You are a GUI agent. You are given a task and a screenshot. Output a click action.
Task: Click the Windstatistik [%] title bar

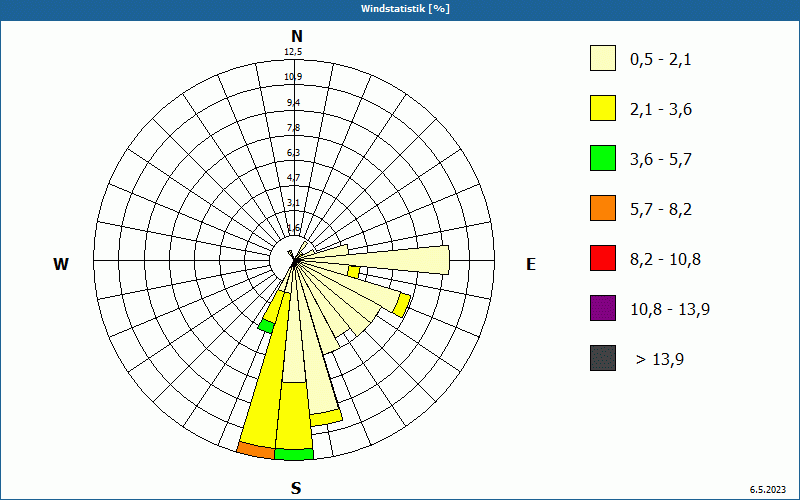click(400, 9)
